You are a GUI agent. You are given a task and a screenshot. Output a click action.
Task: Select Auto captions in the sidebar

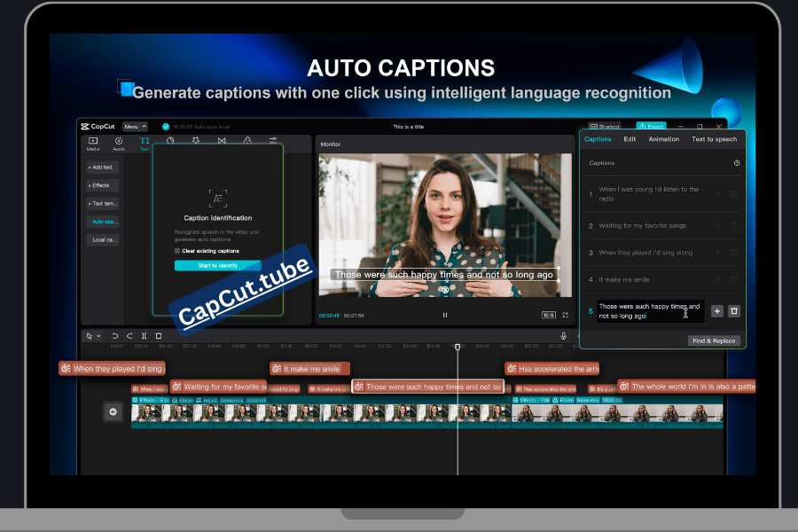(x=102, y=222)
